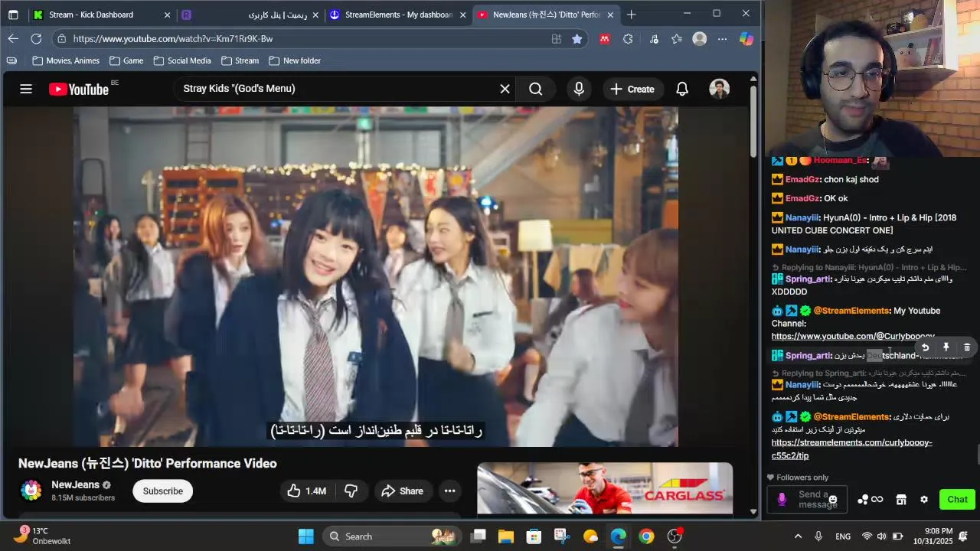The width and height of the screenshot is (980, 551).
Task: Delete the hovered Spring_arti chat message
Action: coord(967,347)
